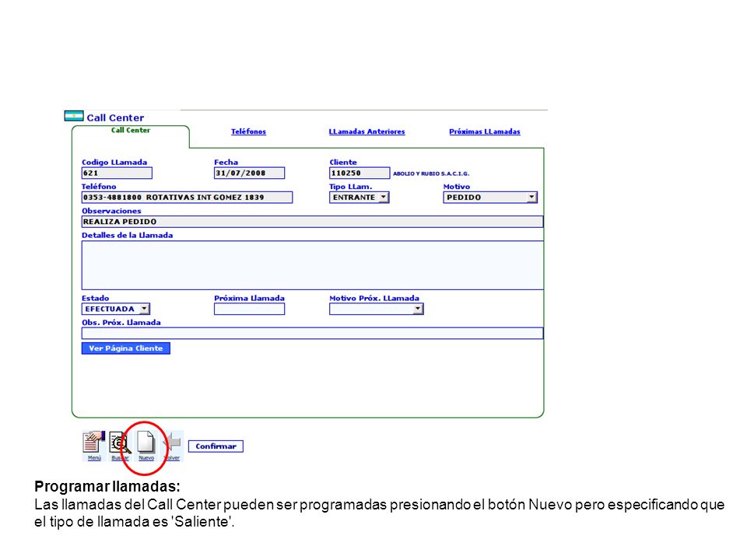Click the Cliente field 110250
Screen dimensions: 747x560
pos(359,173)
